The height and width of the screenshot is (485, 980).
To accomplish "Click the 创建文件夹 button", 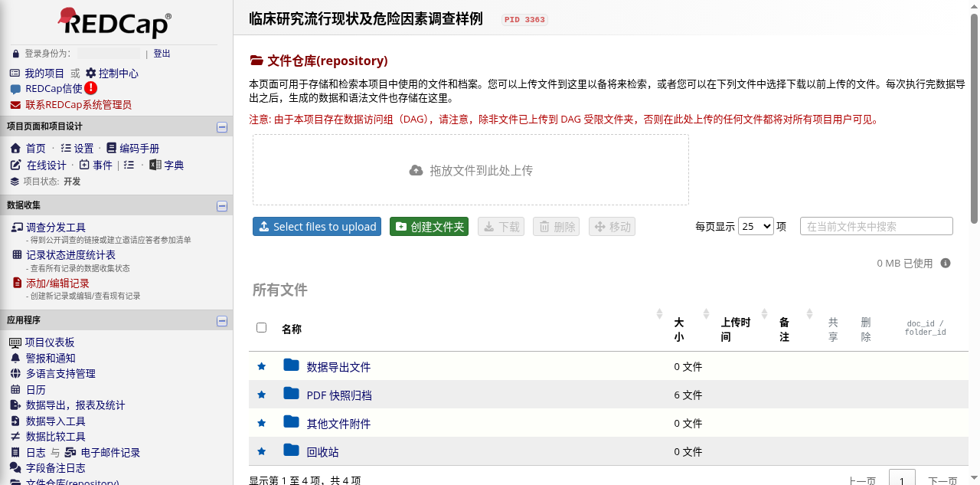I will click(429, 227).
